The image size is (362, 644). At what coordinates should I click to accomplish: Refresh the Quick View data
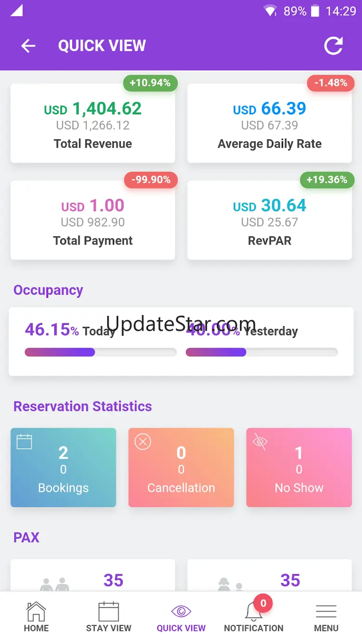[x=333, y=46]
